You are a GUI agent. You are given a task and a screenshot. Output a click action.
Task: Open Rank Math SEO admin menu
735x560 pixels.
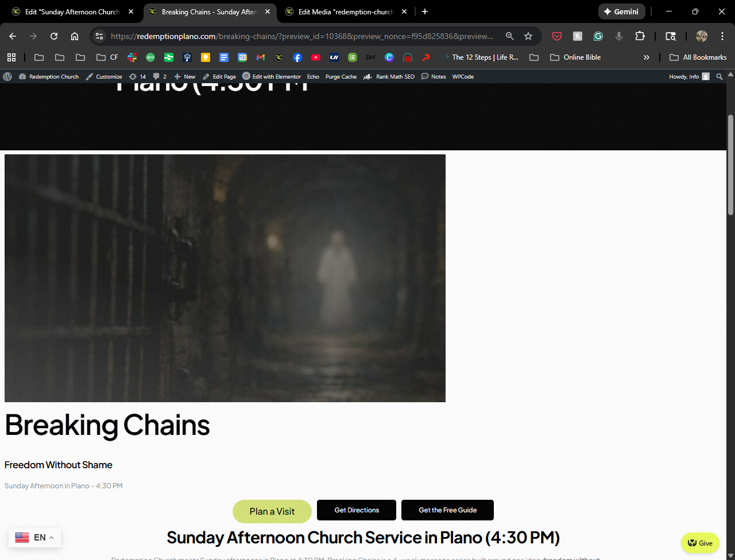point(389,76)
